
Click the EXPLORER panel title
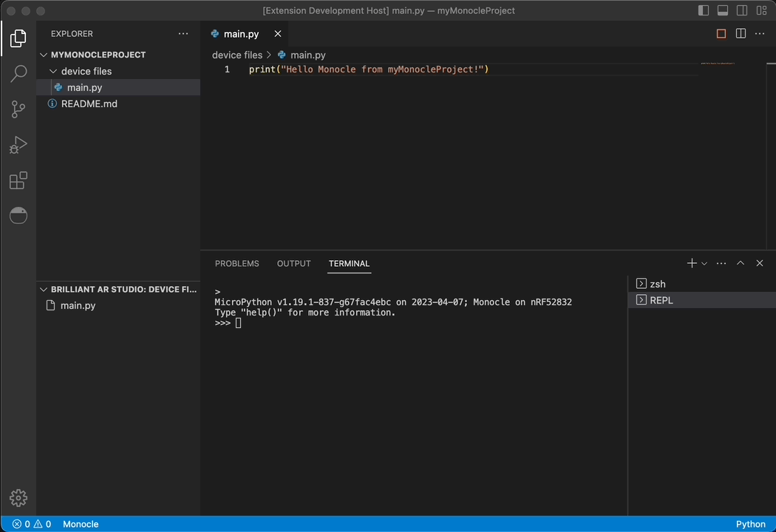[72, 34]
